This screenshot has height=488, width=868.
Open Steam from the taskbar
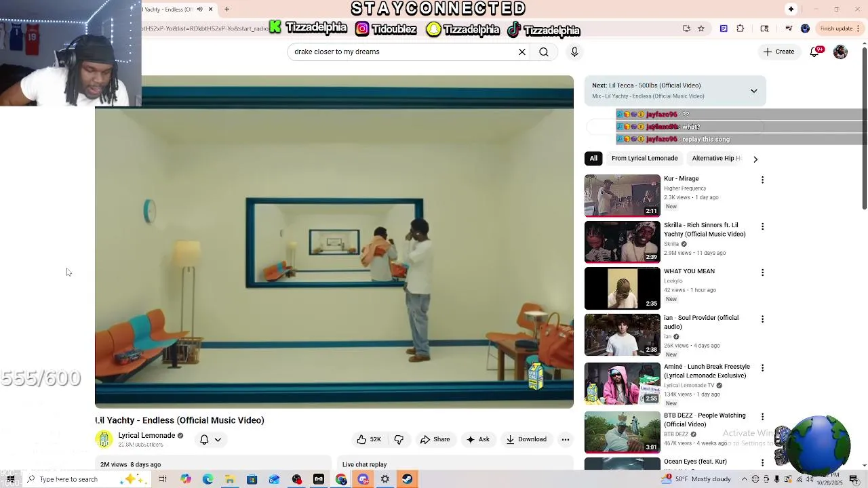click(x=407, y=479)
